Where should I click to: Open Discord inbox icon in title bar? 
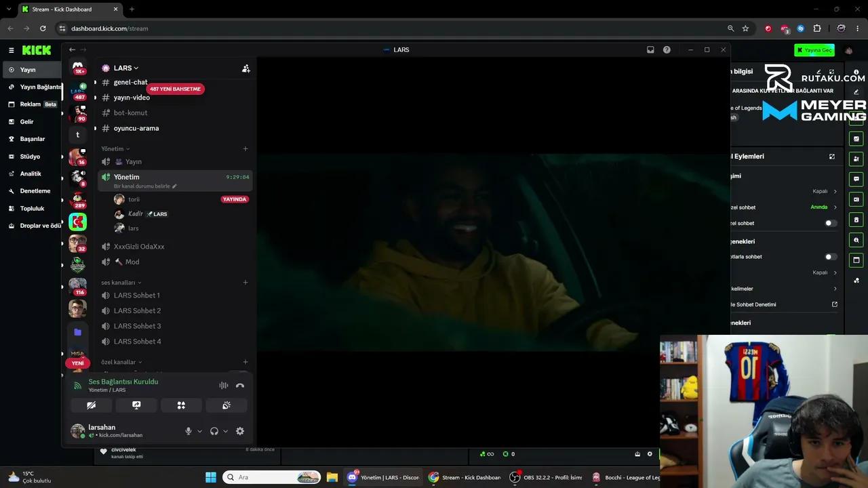pyautogui.click(x=650, y=49)
